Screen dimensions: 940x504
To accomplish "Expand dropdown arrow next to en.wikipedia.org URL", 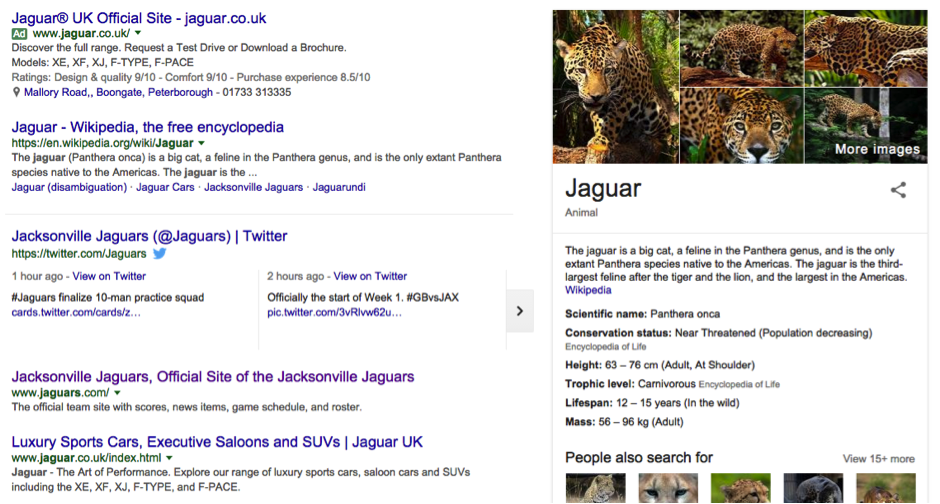I will tap(201, 143).
